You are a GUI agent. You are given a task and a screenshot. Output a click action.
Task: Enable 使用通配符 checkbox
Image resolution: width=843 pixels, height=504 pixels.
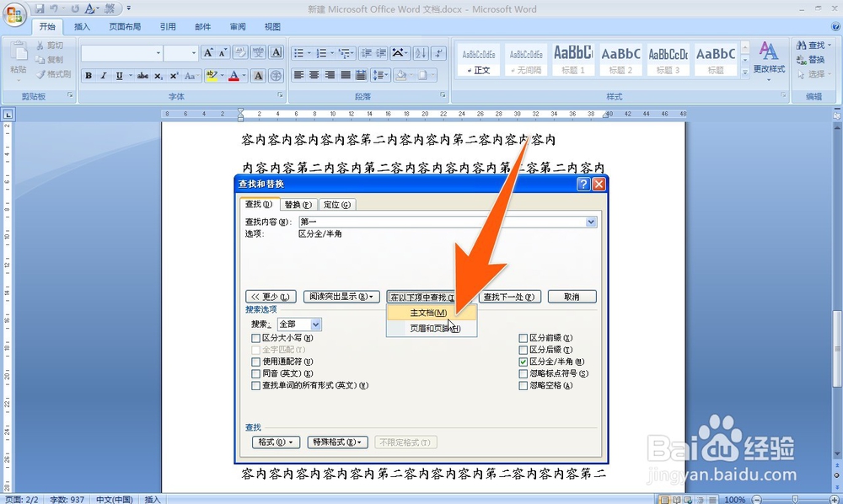(256, 362)
